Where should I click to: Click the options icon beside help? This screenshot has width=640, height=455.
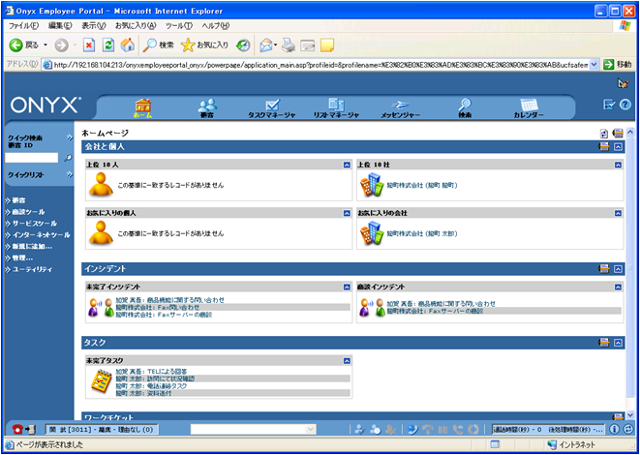click(609, 104)
